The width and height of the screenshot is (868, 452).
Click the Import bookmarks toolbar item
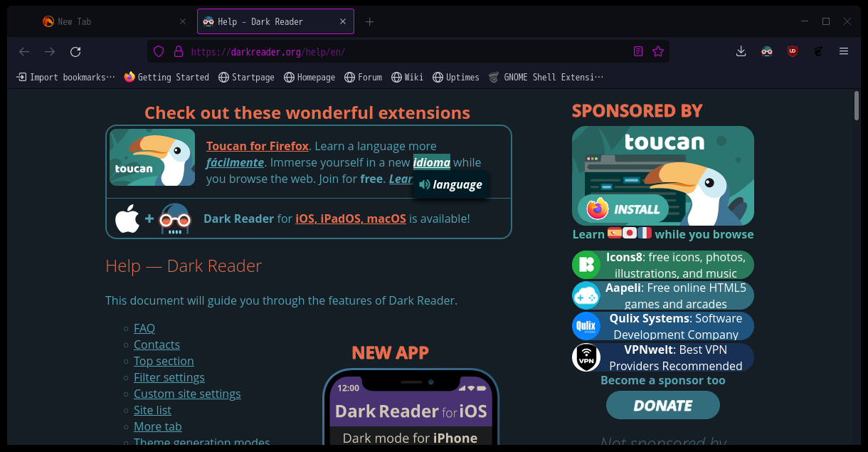66,77
